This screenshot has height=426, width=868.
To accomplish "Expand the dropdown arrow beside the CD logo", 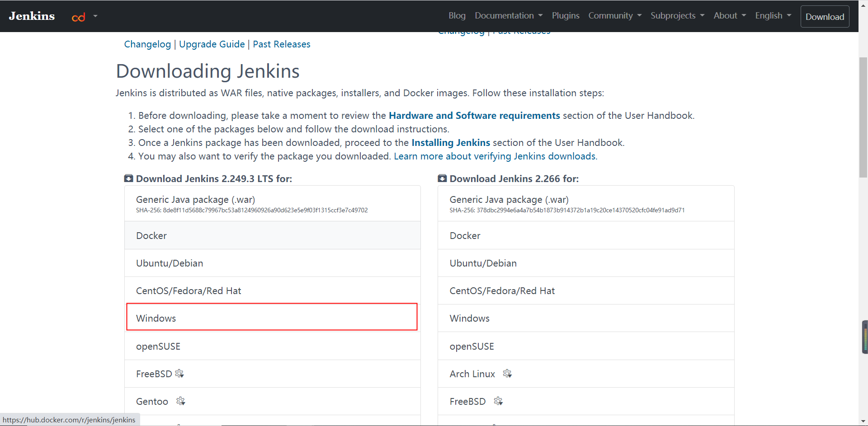I will click(x=95, y=16).
